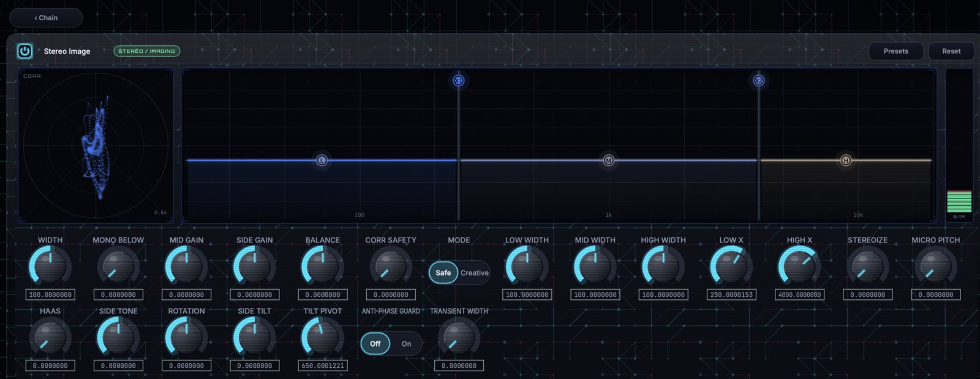The height and width of the screenshot is (379, 980).
Task: Click the High X value field 4000.0000000
Action: (x=799, y=295)
